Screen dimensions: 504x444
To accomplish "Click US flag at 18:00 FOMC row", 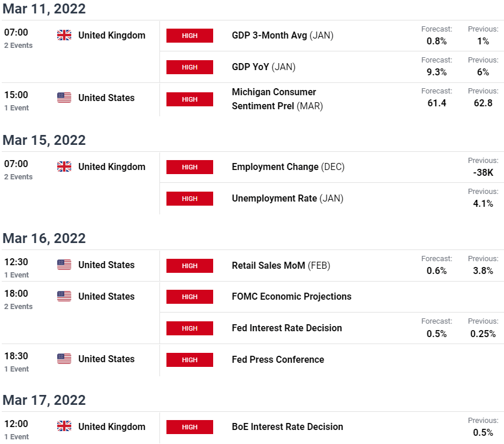I will click(64, 296).
